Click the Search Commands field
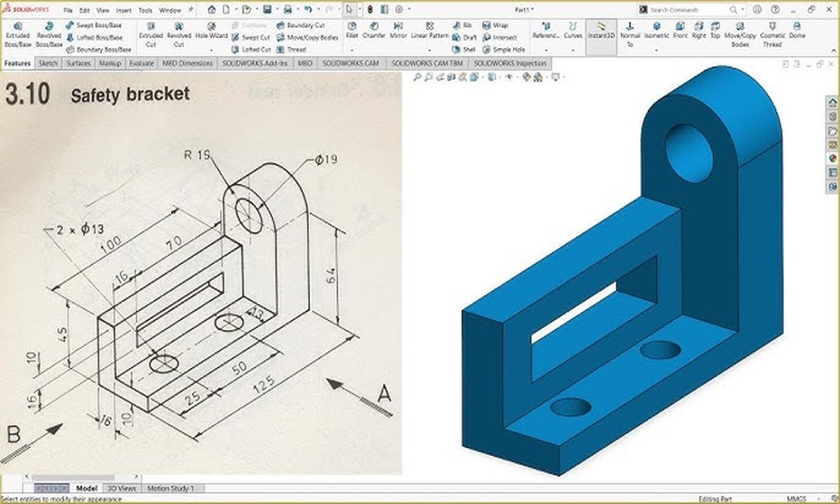Screen dimensions: 840x504 (690, 9)
